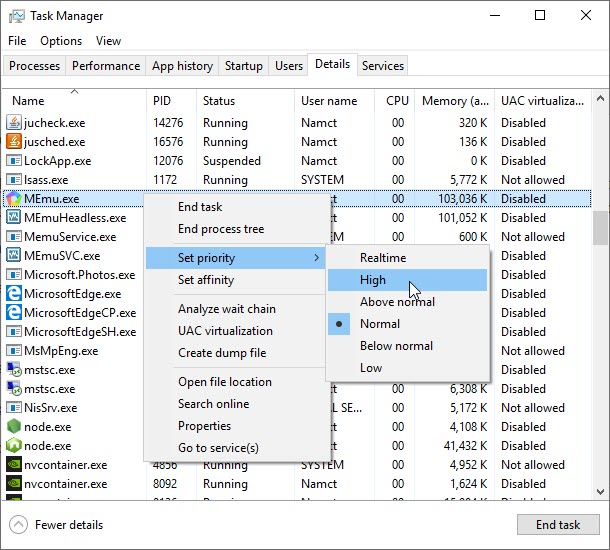Switch to the Services tab
This screenshot has height=550, width=610.
(383, 66)
